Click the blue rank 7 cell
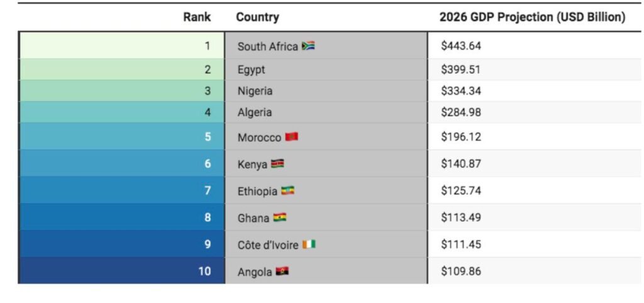The width and height of the screenshot is (644, 303). (x=122, y=190)
